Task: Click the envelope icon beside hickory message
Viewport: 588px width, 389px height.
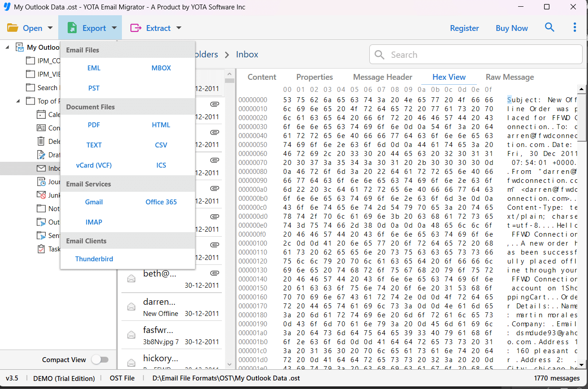Action: (131, 363)
